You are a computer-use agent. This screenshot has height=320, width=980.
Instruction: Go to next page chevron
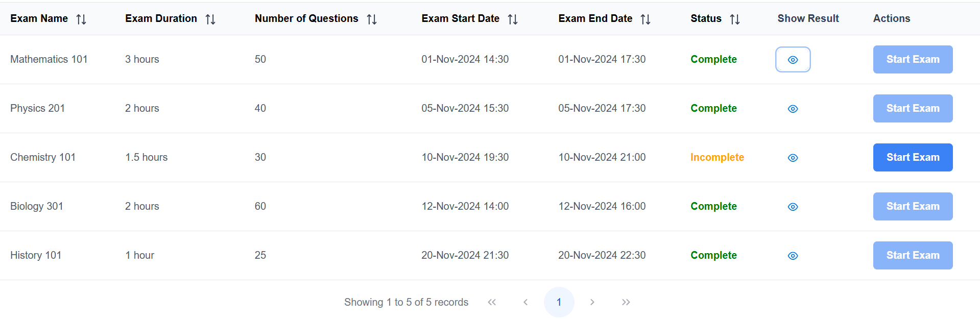(592, 302)
